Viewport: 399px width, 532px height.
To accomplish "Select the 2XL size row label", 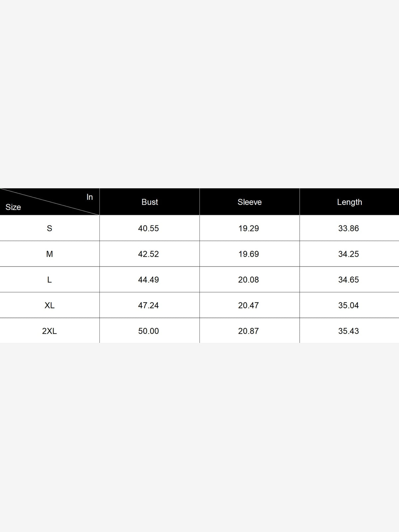I will click(x=50, y=331).
